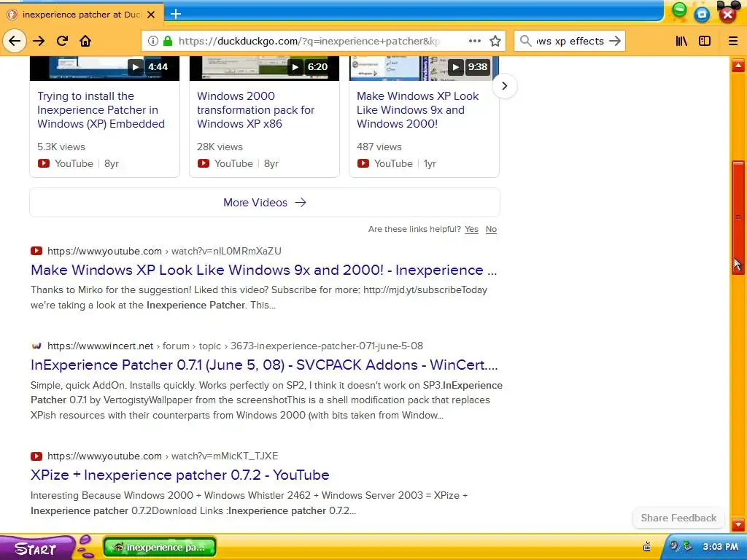
Task: Open the hamburger application menu
Action: pos(733,41)
